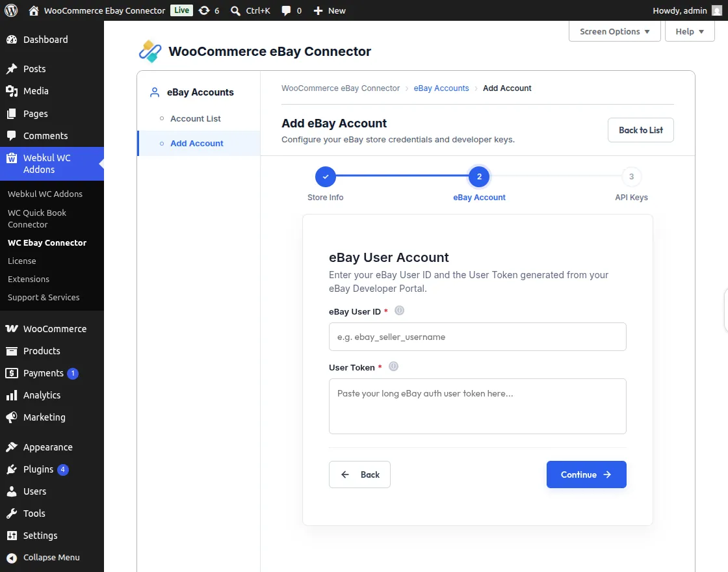The width and height of the screenshot is (728, 572).
Task: Click the Settings sliders icon
Action: pyautogui.click(x=12, y=536)
